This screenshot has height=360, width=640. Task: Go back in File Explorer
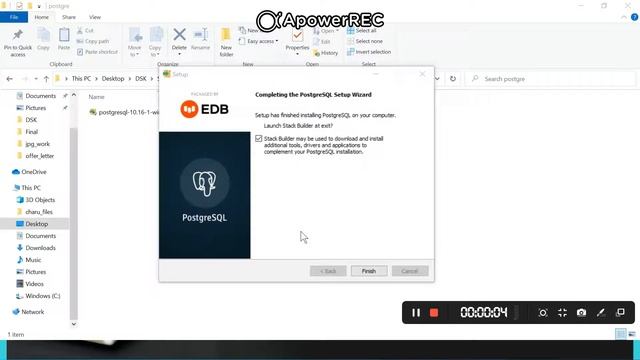tap(10, 79)
